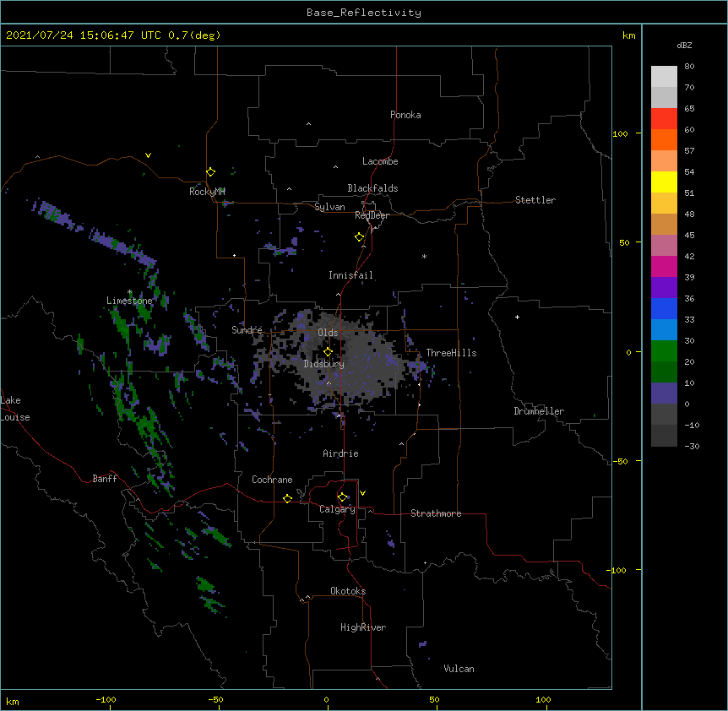Select the magenta 39-42 dBZ legend swatch
This screenshot has width=728, height=711.
pyautogui.click(x=664, y=266)
